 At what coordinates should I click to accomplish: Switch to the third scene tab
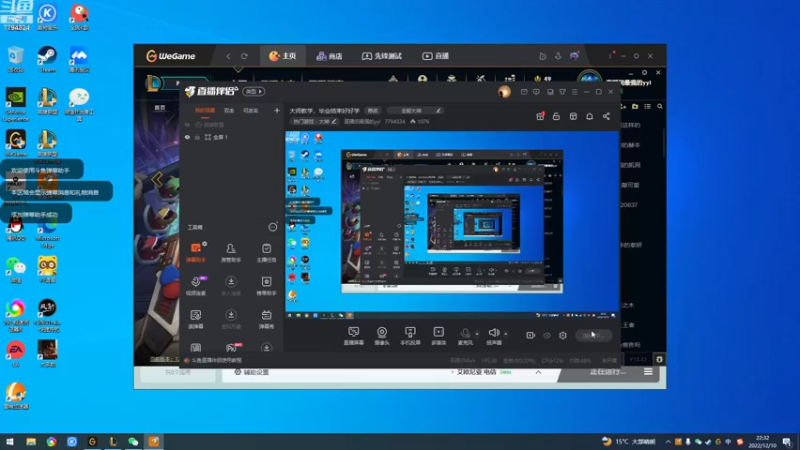[251, 111]
